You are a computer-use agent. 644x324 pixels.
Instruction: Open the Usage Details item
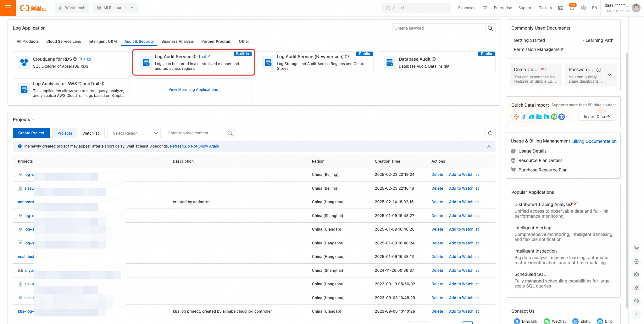pyautogui.click(x=532, y=151)
